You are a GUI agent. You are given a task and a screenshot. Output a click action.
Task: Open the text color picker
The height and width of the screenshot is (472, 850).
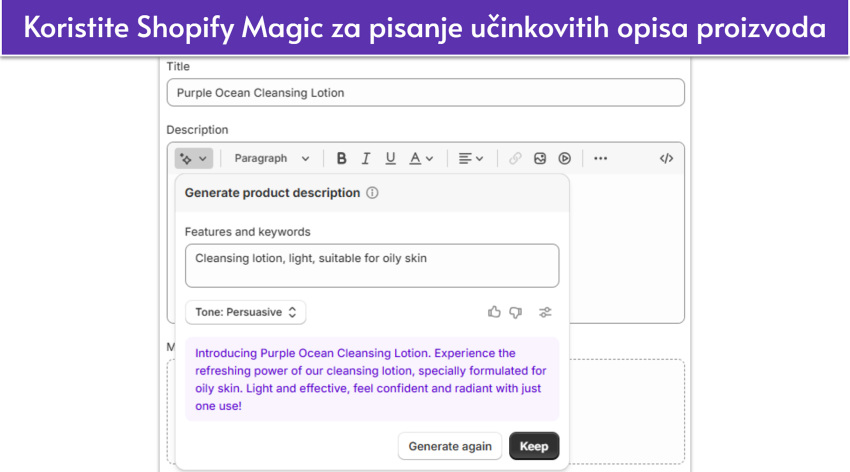(x=421, y=158)
